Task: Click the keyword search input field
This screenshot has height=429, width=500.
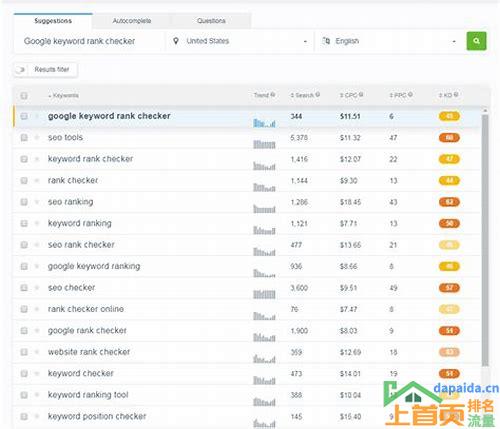Action: [x=89, y=41]
